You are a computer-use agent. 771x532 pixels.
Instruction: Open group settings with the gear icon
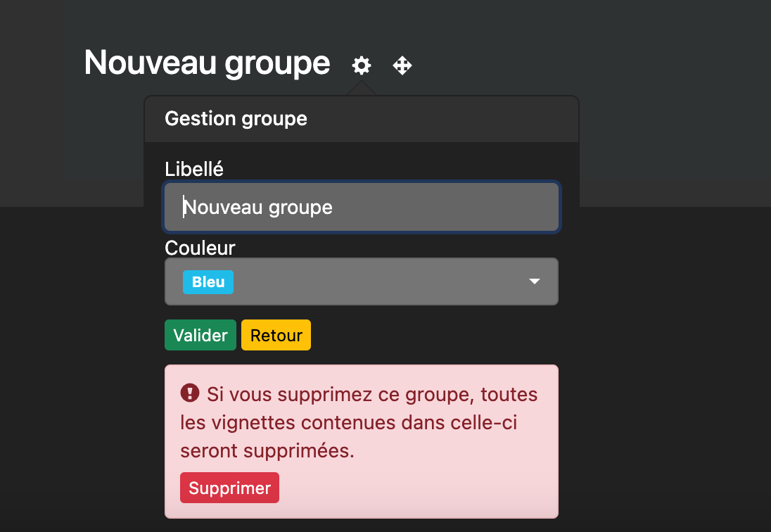tap(362, 65)
